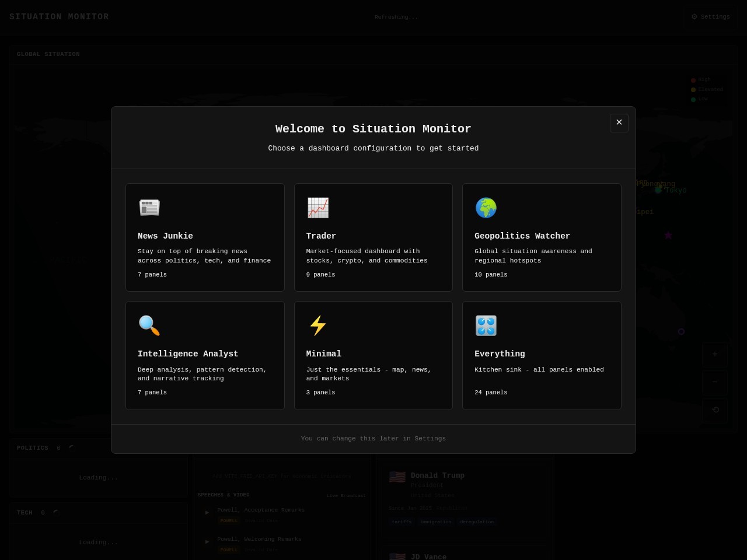Click the lightning bolt icon on Minimal card
Viewport: 747px width, 560px height.
click(x=318, y=325)
